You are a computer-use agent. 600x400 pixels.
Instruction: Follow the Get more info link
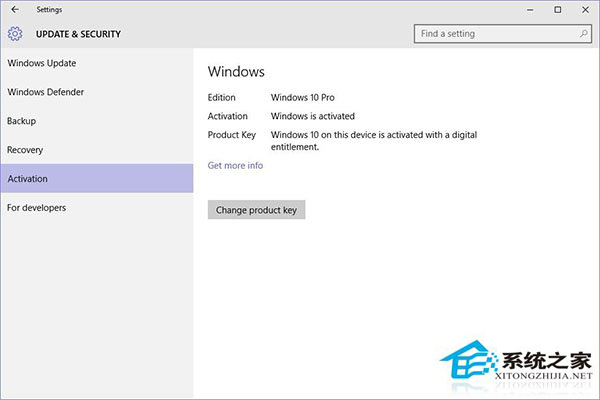[x=235, y=165]
